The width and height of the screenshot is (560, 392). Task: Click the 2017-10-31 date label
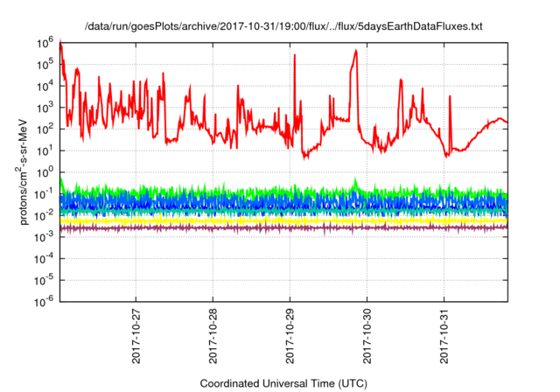pos(444,336)
